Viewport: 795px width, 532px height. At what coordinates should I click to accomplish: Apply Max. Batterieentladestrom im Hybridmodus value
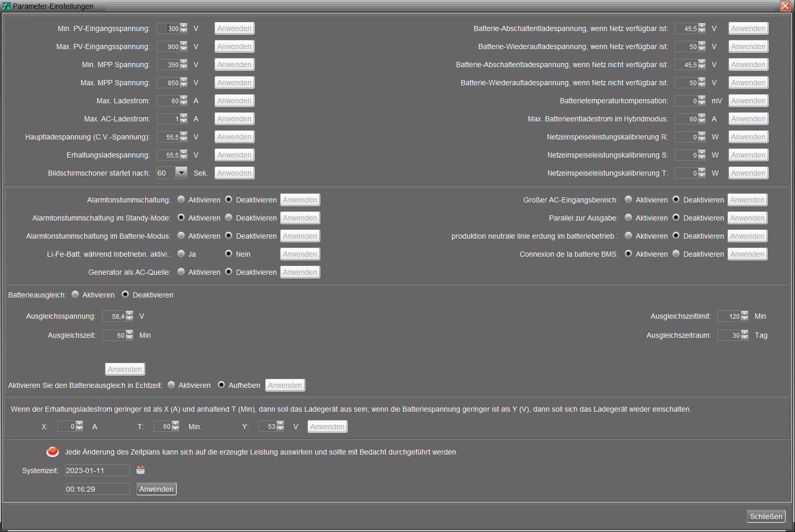pos(749,119)
